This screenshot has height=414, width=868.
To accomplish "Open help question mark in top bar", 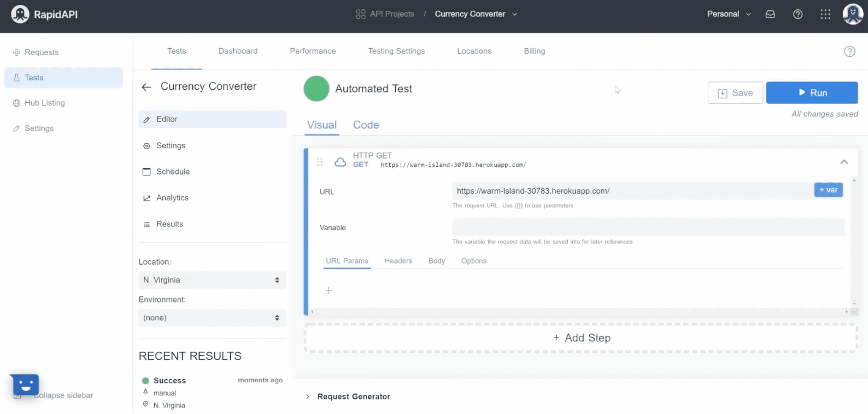I will coord(798,14).
